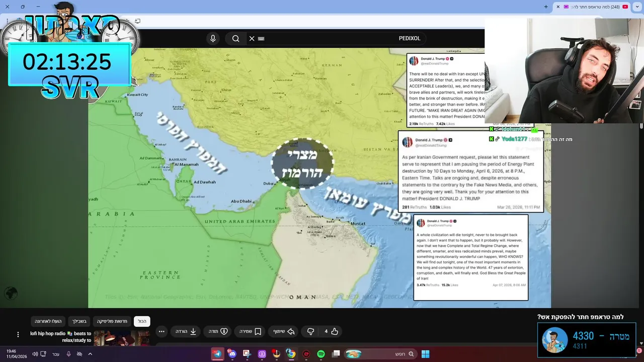The height and width of the screenshot is (362, 644).
Task: Click the תודה thanks button
Action: (218, 331)
